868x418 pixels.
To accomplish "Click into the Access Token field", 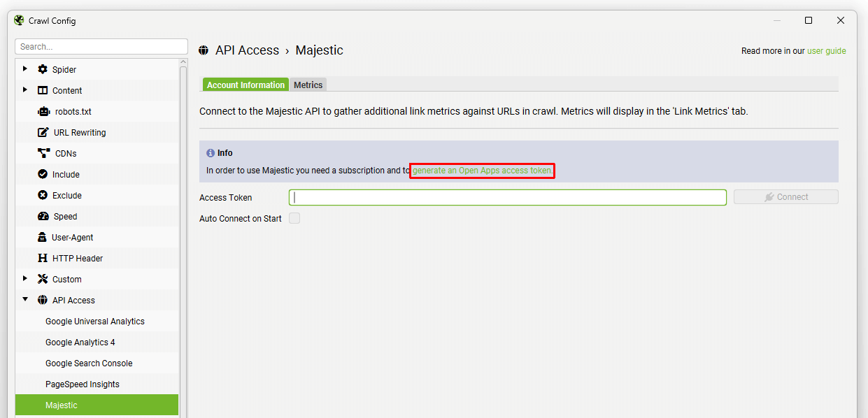I will coord(507,197).
